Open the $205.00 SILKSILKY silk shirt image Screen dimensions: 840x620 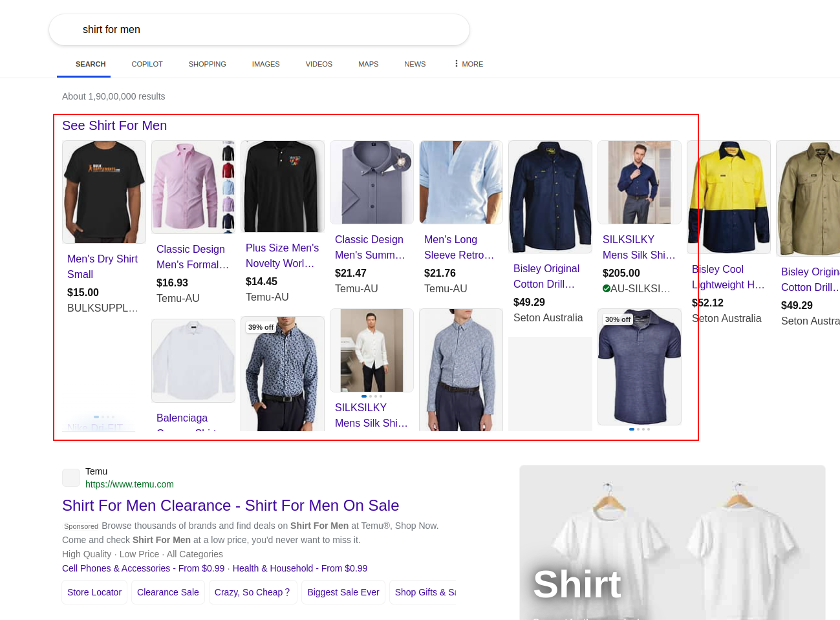tap(640, 182)
